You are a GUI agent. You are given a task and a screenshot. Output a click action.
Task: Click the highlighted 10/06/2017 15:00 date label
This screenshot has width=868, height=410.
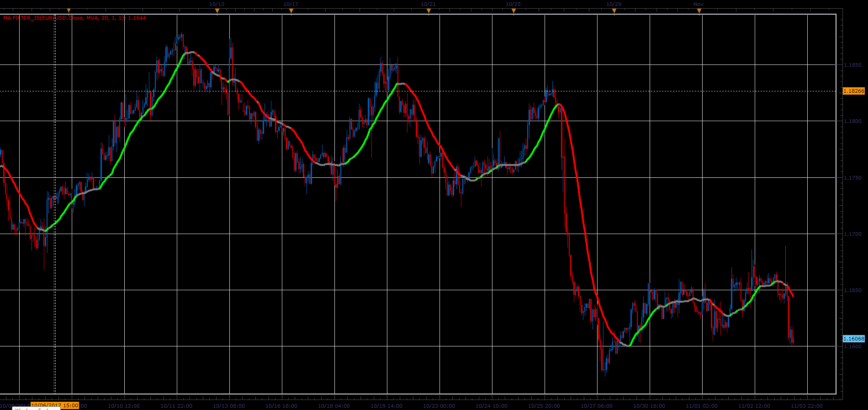[55, 405]
